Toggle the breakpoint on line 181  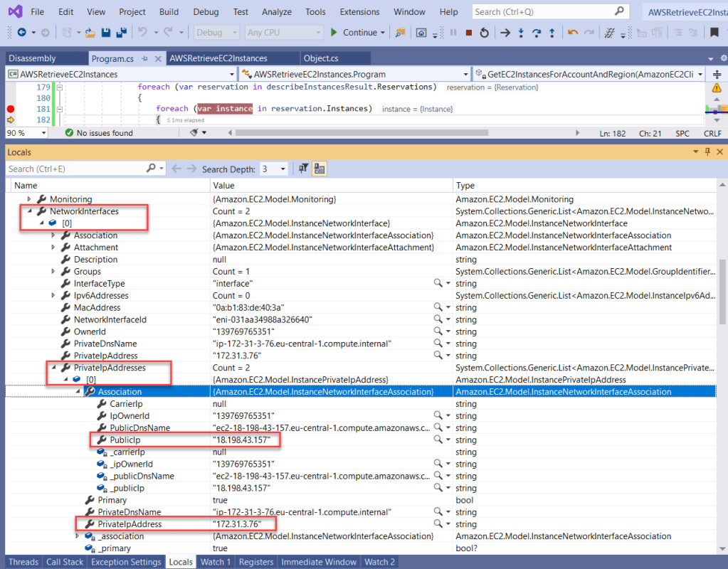pyautogui.click(x=10, y=109)
